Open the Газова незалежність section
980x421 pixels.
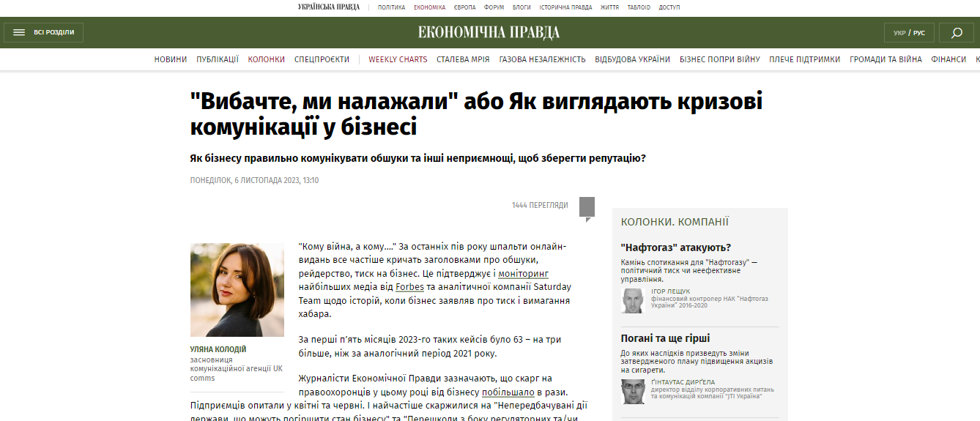coord(542,59)
